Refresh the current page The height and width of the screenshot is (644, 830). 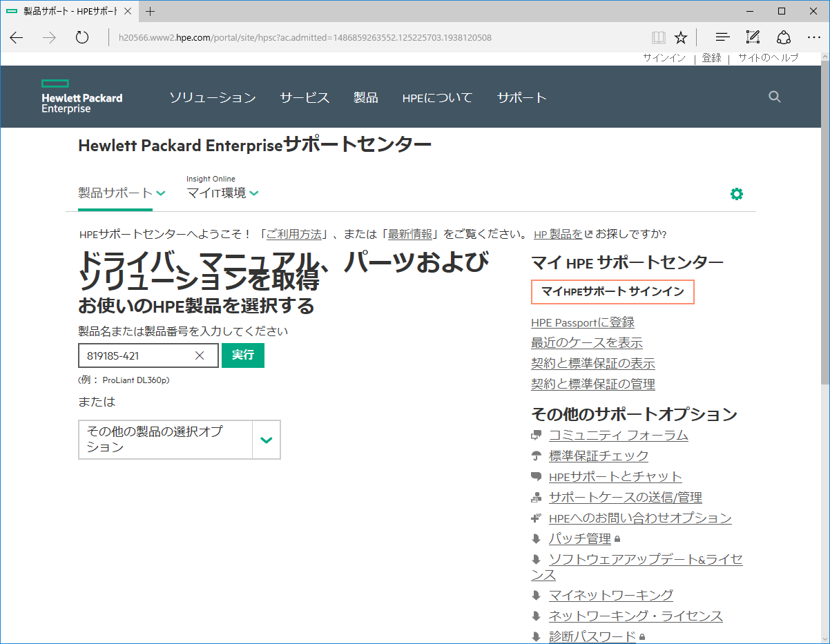click(82, 37)
